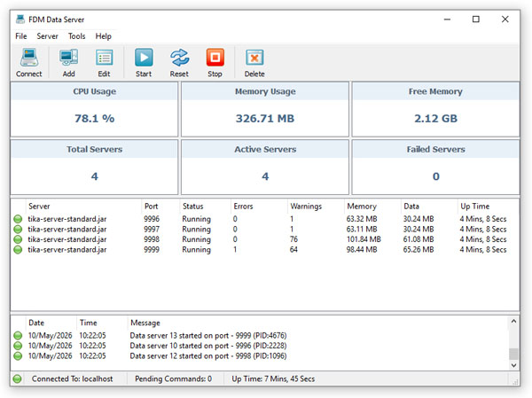
Task: Sort by the Errors column header
Action: click(x=259, y=207)
